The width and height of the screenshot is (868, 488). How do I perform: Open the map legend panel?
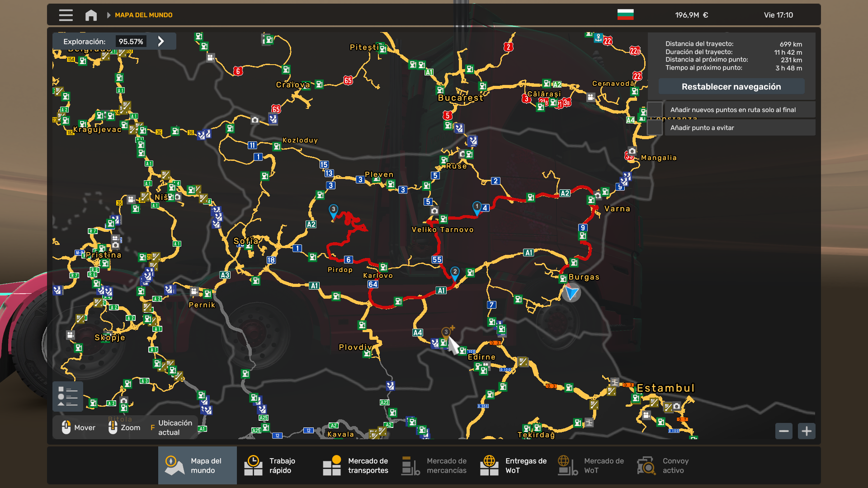tap(68, 396)
